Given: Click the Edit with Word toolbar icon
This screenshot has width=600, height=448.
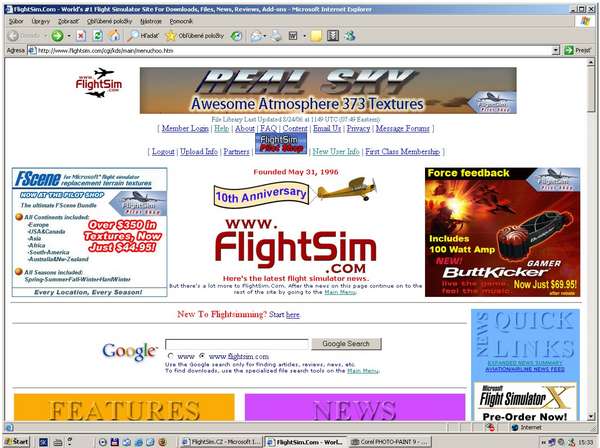Looking at the screenshot, I should pyautogui.click(x=293, y=36).
